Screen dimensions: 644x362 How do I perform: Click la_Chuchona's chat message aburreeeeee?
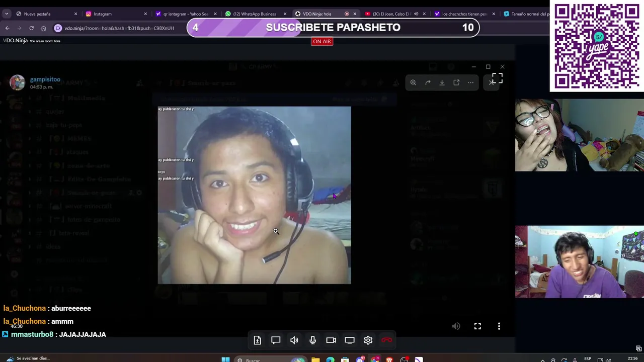(71, 308)
